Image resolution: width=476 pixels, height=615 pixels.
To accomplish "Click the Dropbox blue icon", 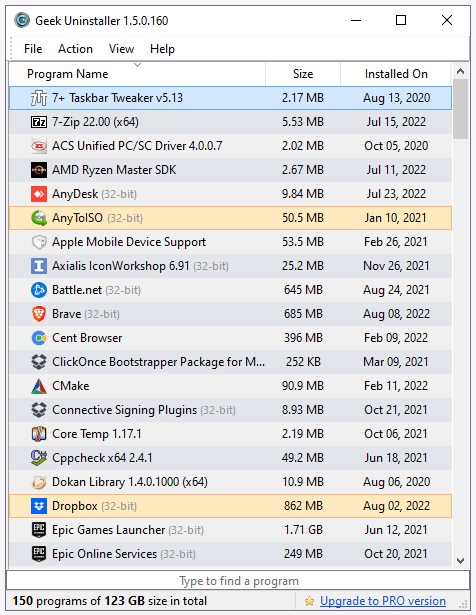I will 39,506.
